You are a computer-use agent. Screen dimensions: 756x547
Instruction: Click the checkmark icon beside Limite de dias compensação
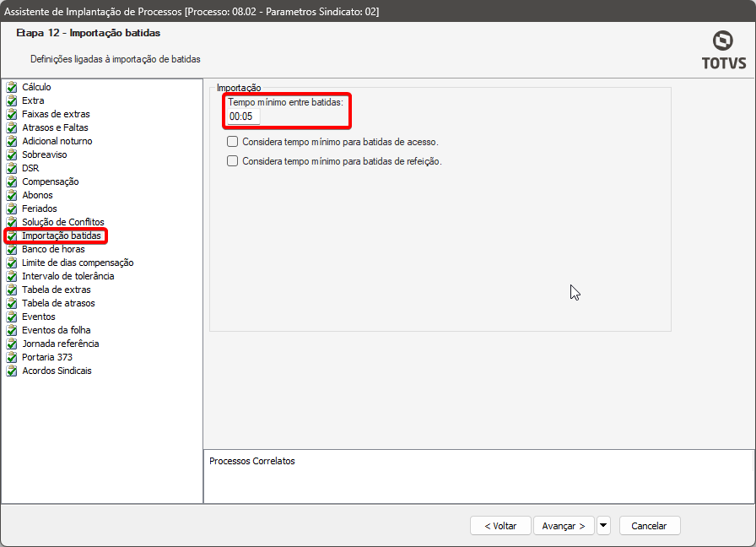click(12, 263)
